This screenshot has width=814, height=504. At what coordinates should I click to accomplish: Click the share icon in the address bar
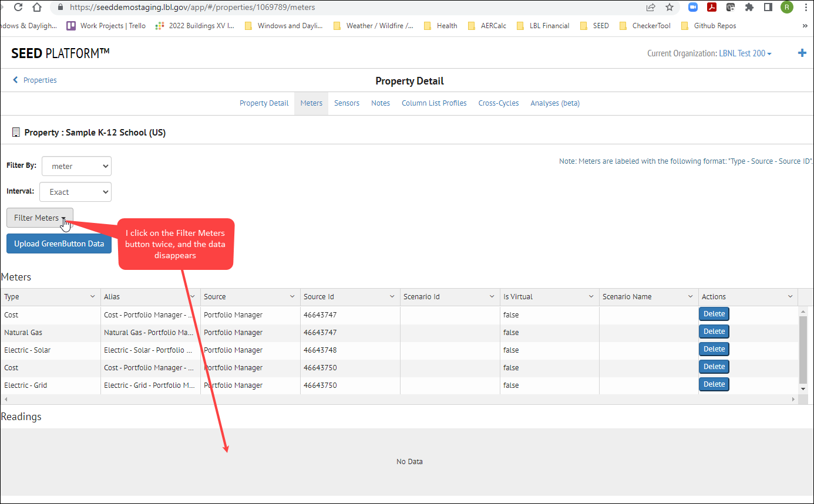tap(650, 7)
